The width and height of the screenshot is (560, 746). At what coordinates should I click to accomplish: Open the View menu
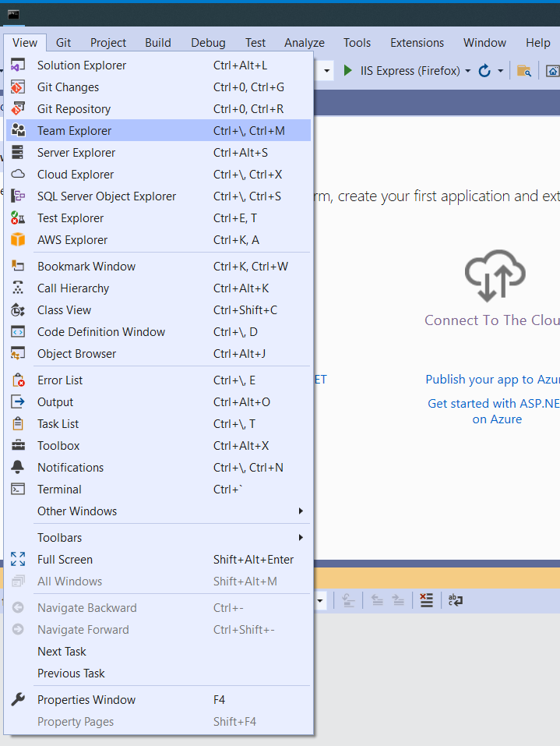click(25, 43)
